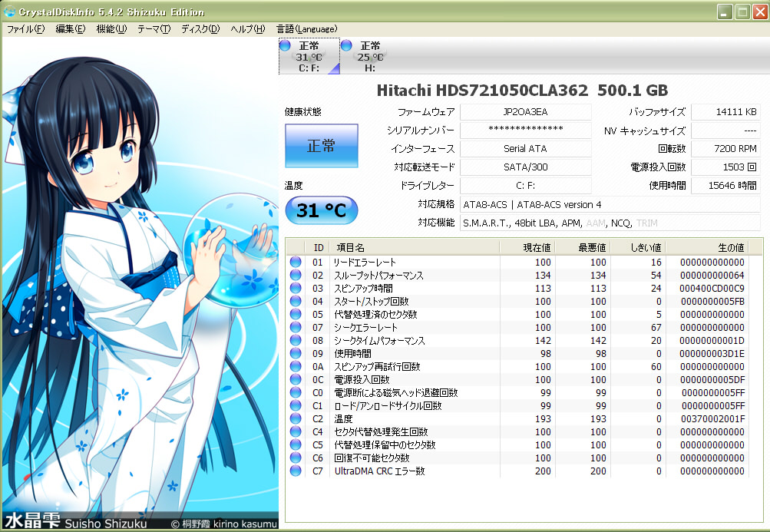Click status orb for 02 スループットパフォーマンス
The image size is (770, 532).
coord(296,275)
